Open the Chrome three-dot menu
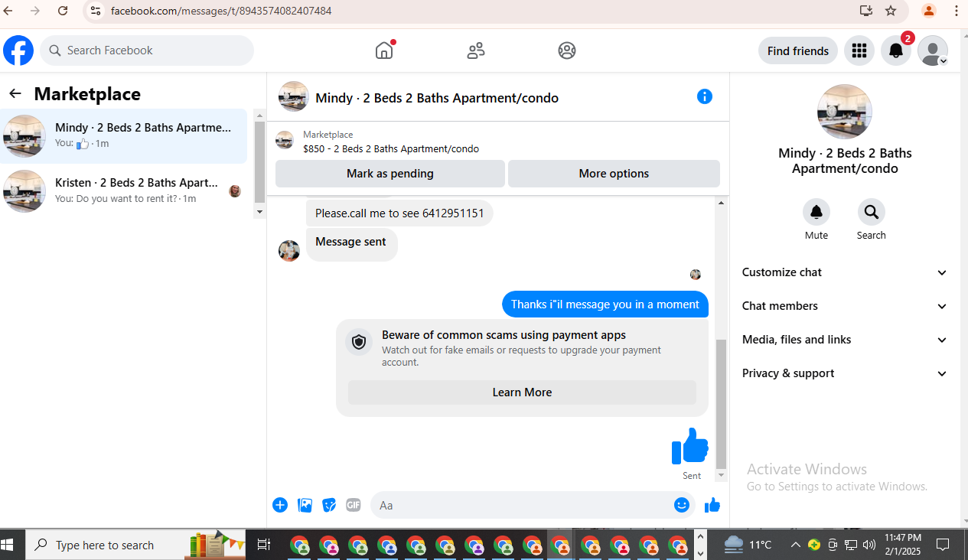This screenshot has width=968, height=560. tap(957, 11)
